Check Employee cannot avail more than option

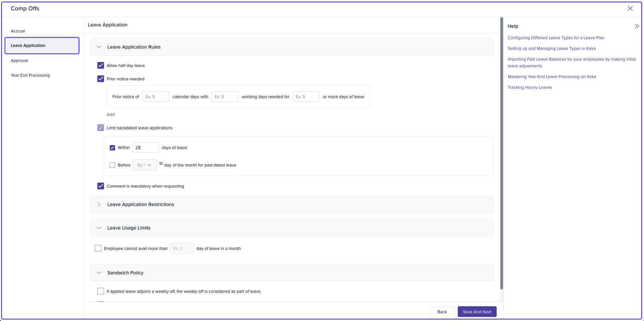click(98, 248)
